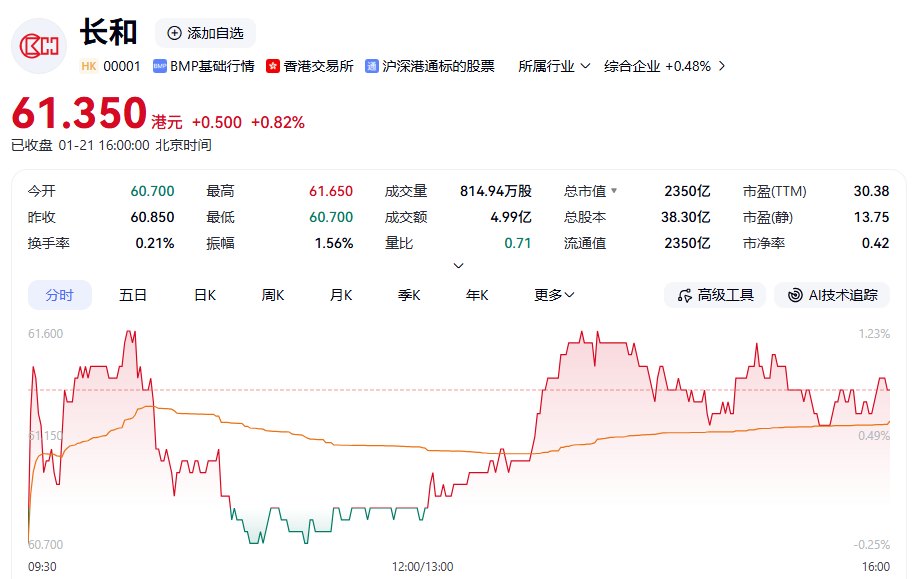Switch to the 日K chart tab
915x579 pixels.
click(205, 295)
